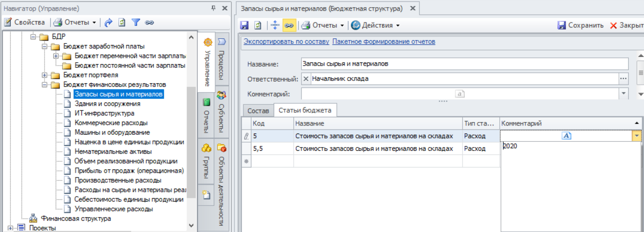Click the Экспортировать по составу link
Screen dimensions: 644x232
pos(286,42)
